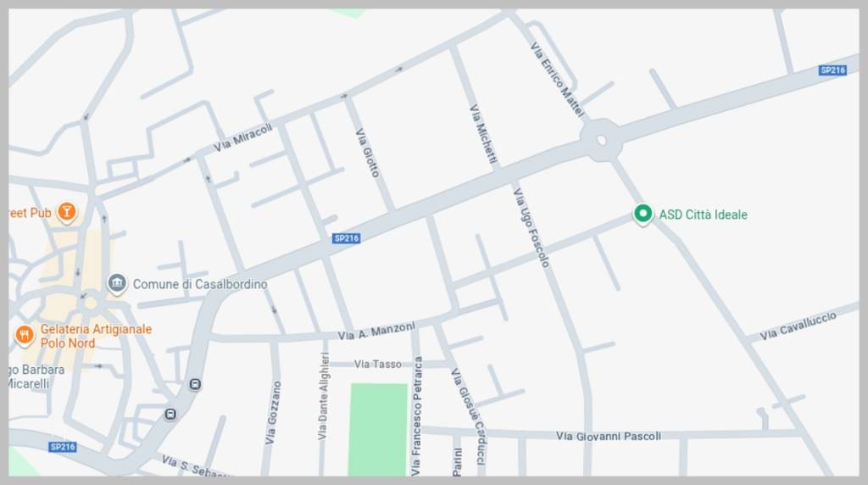Open the ASD Città Ideale place label
868x485 pixels.
coord(703,215)
